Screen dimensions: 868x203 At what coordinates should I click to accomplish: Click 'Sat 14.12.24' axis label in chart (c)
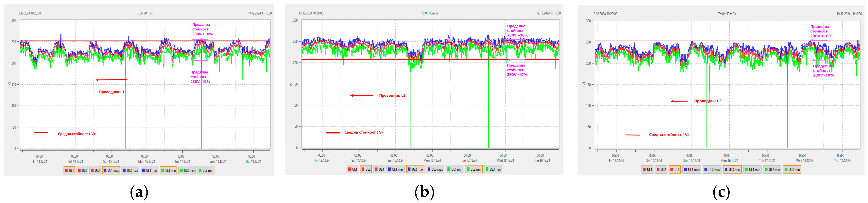(654, 161)
